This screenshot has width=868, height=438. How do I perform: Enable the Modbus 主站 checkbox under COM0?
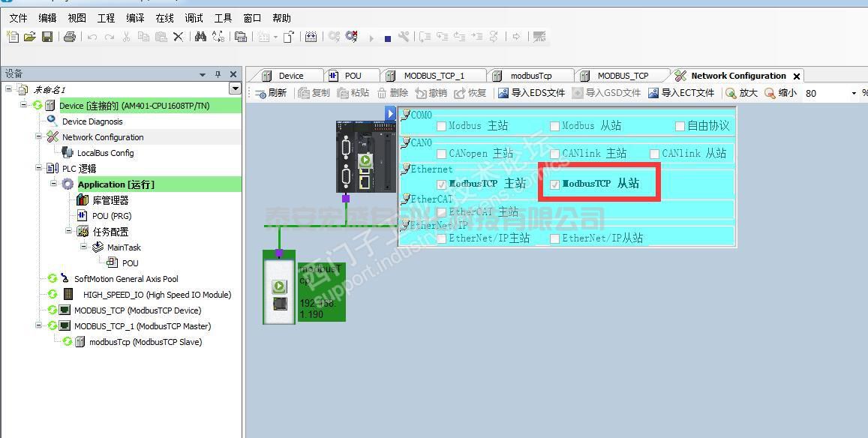click(441, 127)
